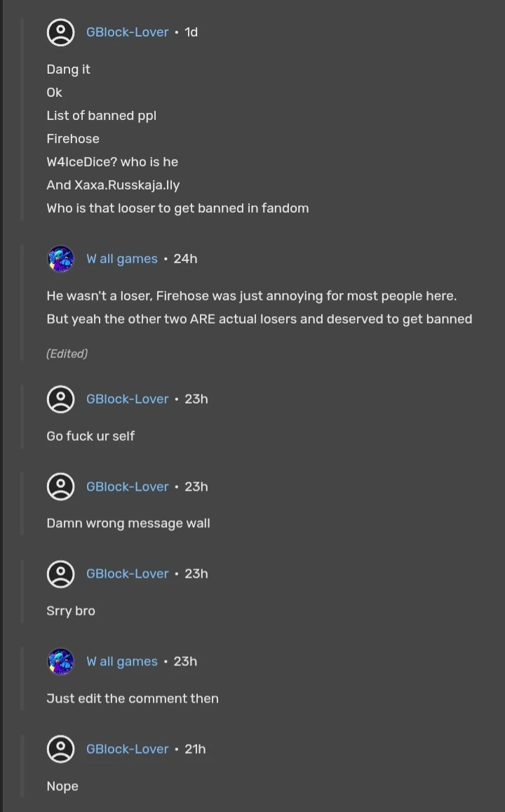Click the '21h' timestamp above 'Nope'
Viewport: 505px width, 812px height.
click(x=195, y=749)
